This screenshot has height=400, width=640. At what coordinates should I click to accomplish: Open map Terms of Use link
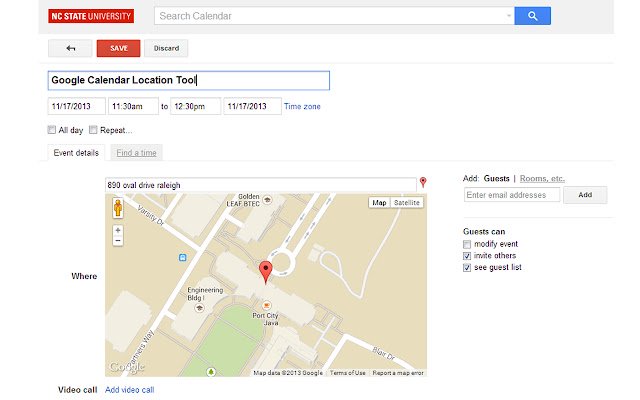(347, 373)
